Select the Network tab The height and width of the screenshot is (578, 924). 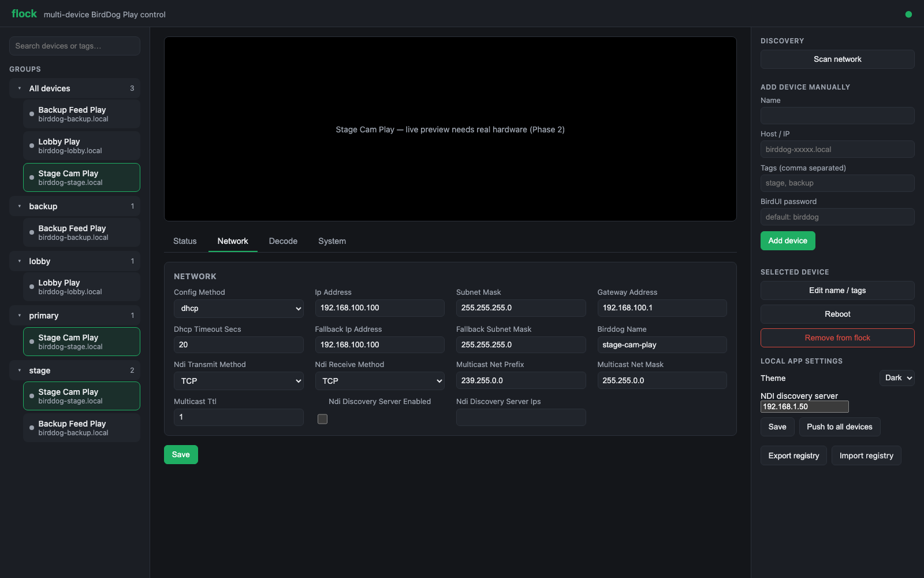(x=233, y=241)
